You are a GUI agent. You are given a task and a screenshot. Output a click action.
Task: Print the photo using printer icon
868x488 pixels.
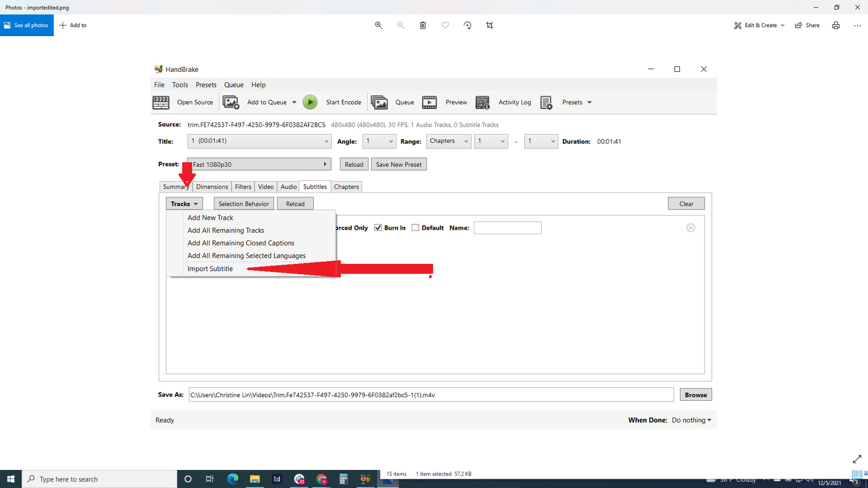coord(836,25)
